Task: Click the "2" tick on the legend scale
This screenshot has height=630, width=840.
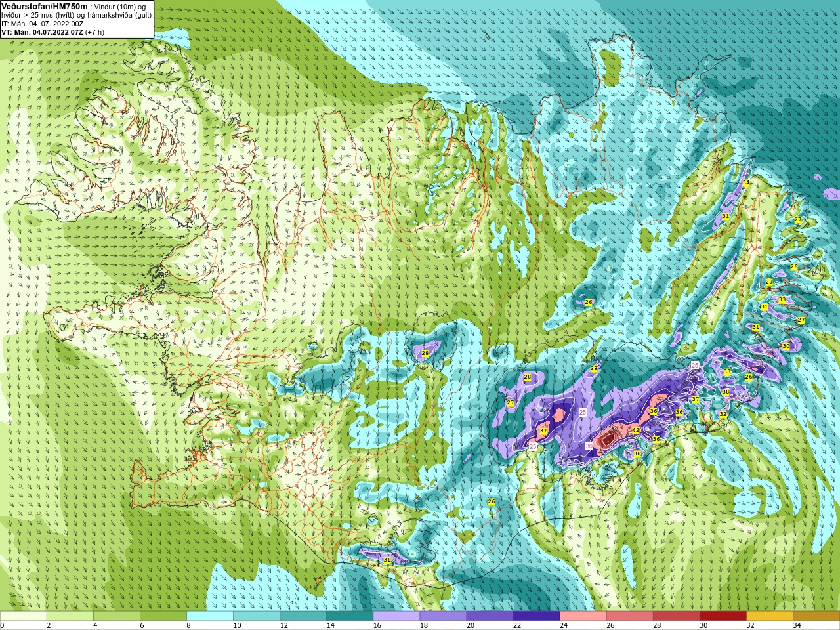Action: pyautogui.click(x=49, y=625)
